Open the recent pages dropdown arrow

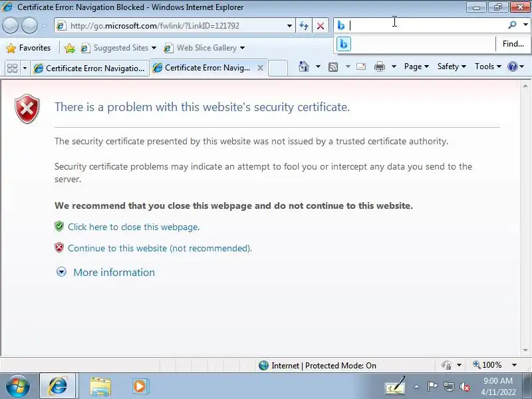tap(45, 25)
